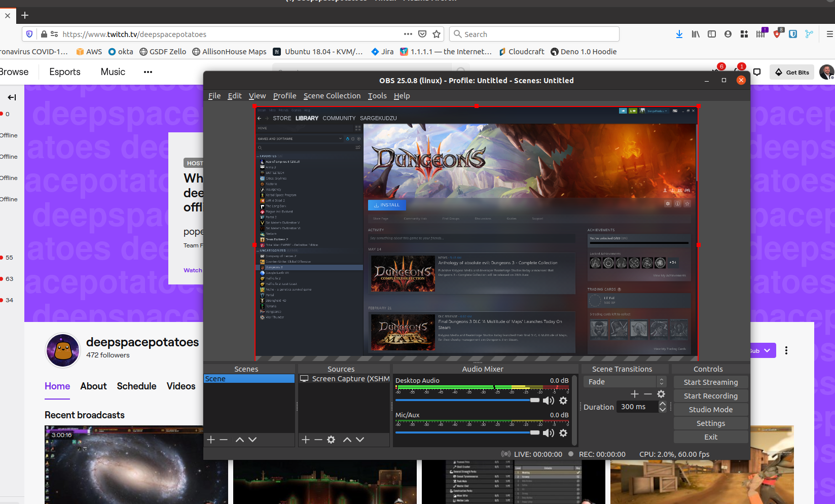Image resolution: width=835 pixels, height=504 pixels.
Task: Open Mic/Aux settings gear icon
Action: 563,433
